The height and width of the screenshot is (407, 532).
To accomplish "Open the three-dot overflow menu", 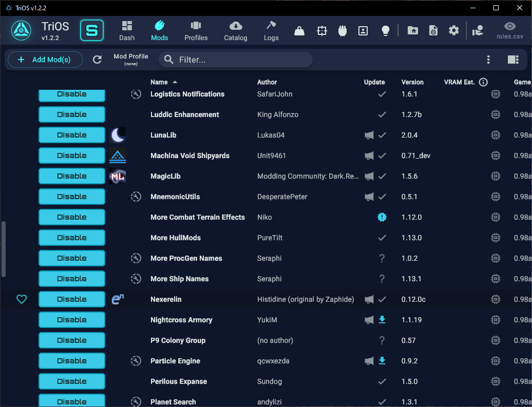I will (x=488, y=60).
